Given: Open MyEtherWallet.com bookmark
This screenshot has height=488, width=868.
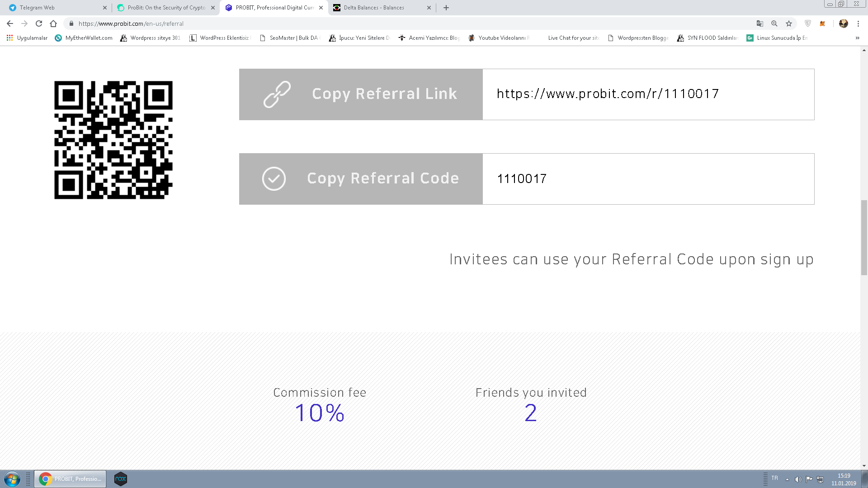Looking at the screenshot, I should point(84,38).
